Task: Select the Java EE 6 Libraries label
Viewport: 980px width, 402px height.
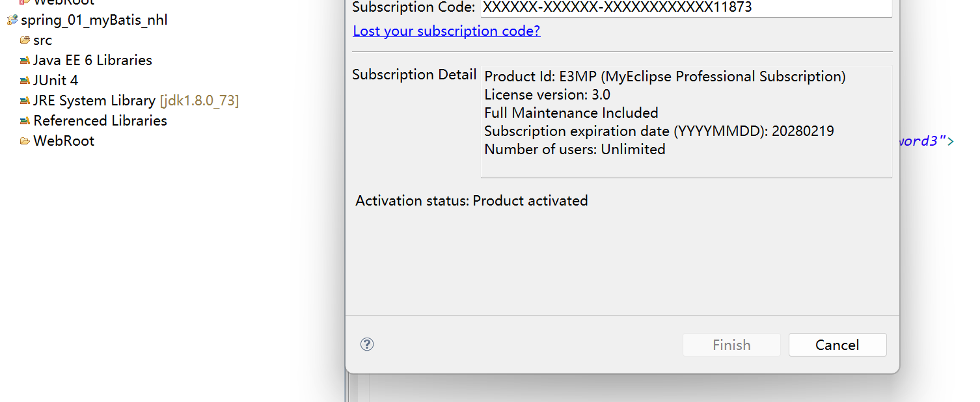Action: 92,60
